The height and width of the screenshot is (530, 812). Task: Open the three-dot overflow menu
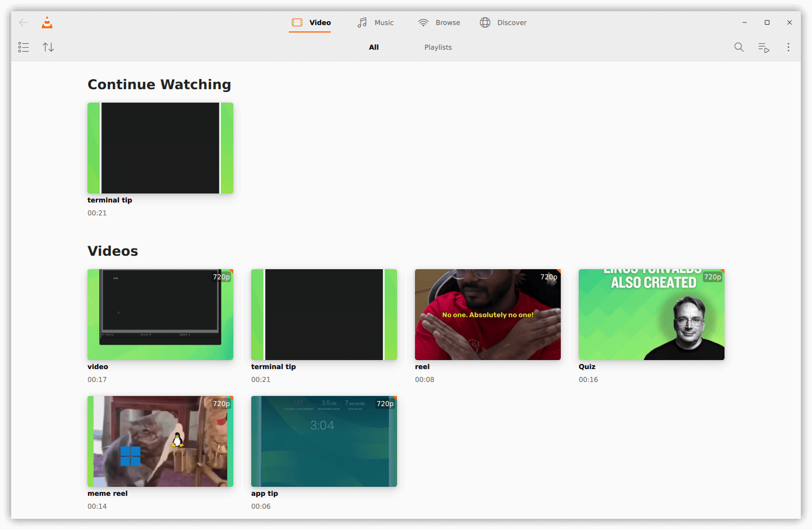coord(788,47)
